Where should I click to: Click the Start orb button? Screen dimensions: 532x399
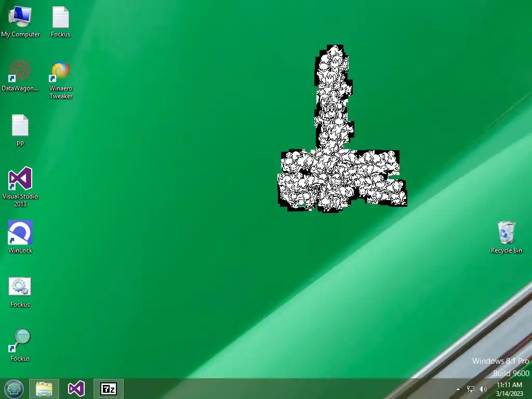[14, 389]
